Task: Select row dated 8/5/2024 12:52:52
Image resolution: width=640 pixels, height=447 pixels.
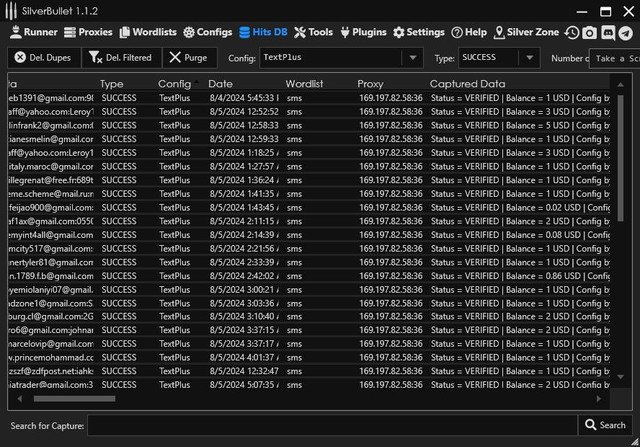Action: (309, 111)
